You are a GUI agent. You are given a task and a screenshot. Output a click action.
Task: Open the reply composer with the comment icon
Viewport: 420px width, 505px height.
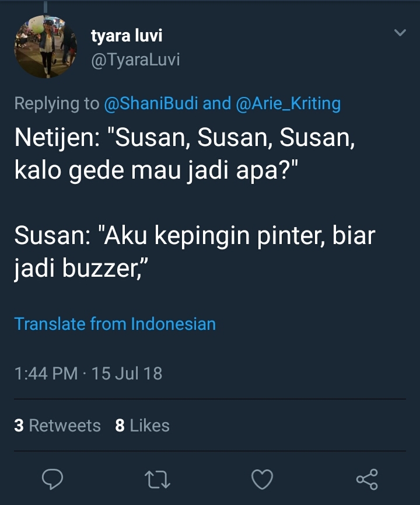[x=53, y=480]
